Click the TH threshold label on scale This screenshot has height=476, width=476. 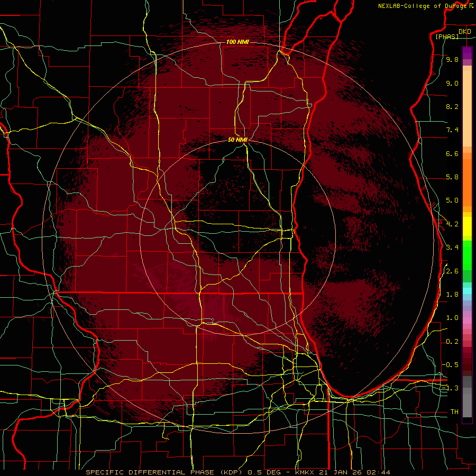[454, 412]
